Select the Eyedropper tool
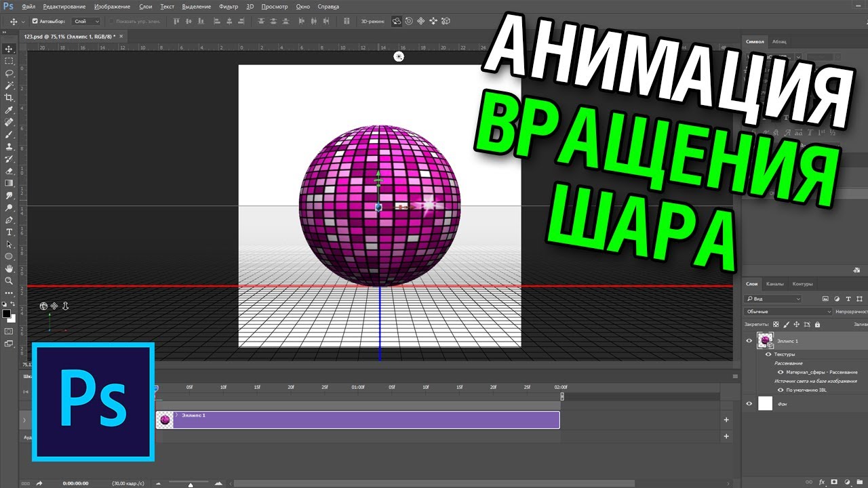 pos(9,110)
